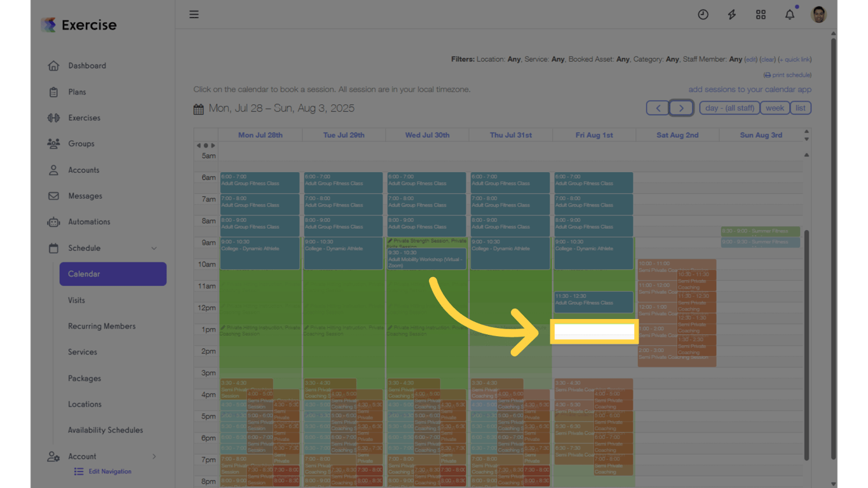Switch to the week view

(x=775, y=107)
